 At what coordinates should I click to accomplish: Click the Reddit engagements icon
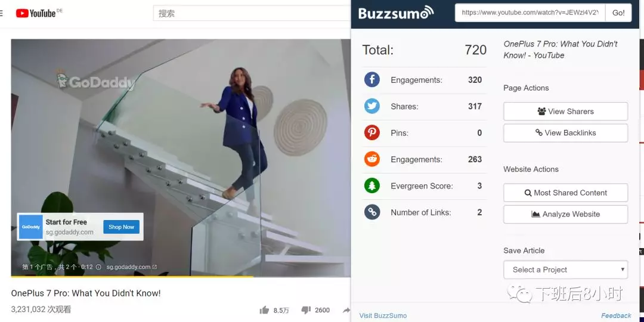[x=371, y=159]
